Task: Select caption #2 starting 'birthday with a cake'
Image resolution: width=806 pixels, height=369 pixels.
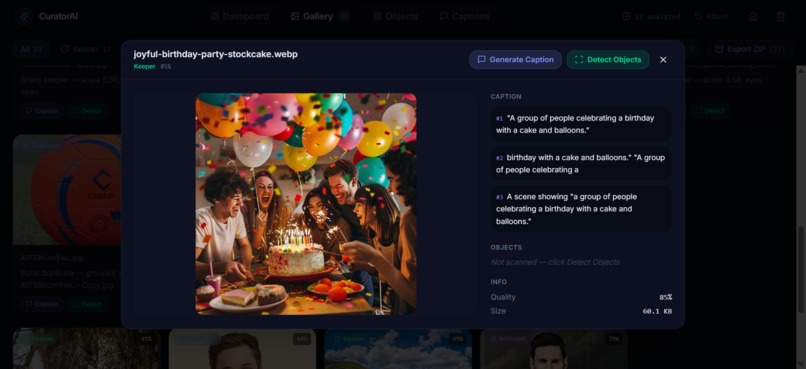Action: [x=581, y=164]
